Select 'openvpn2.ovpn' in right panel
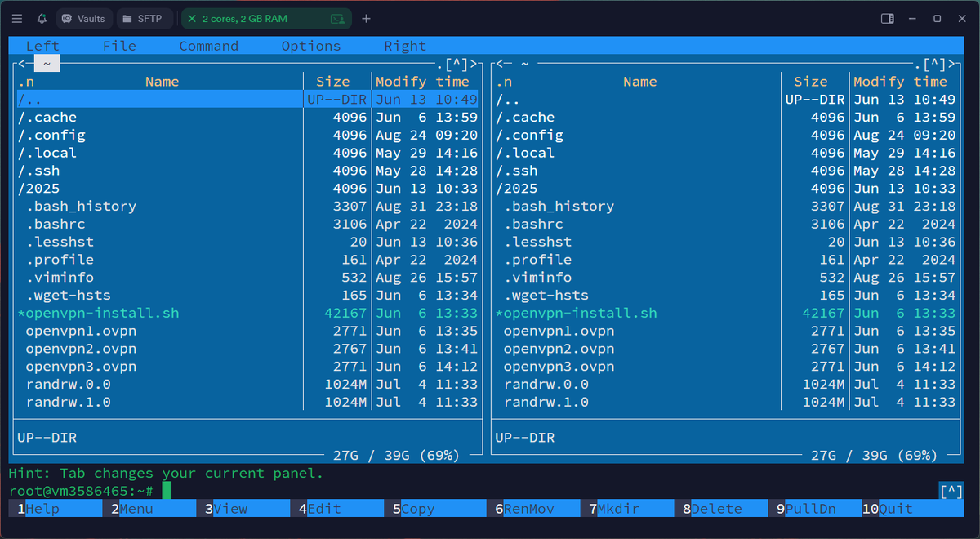The height and width of the screenshot is (539, 980). click(725, 349)
